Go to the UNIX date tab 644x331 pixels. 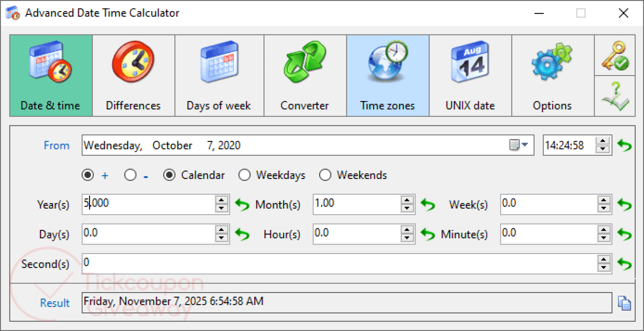coord(470,76)
